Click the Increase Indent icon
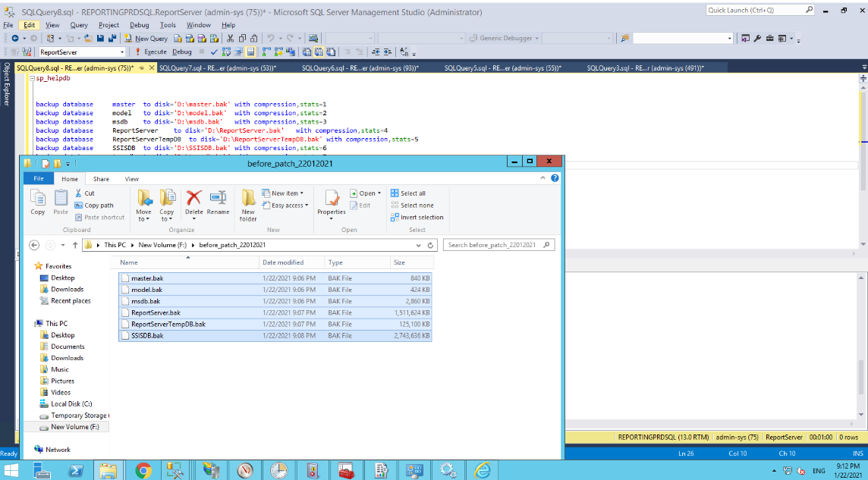The image size is (868, 480). [x=388, y=52]
